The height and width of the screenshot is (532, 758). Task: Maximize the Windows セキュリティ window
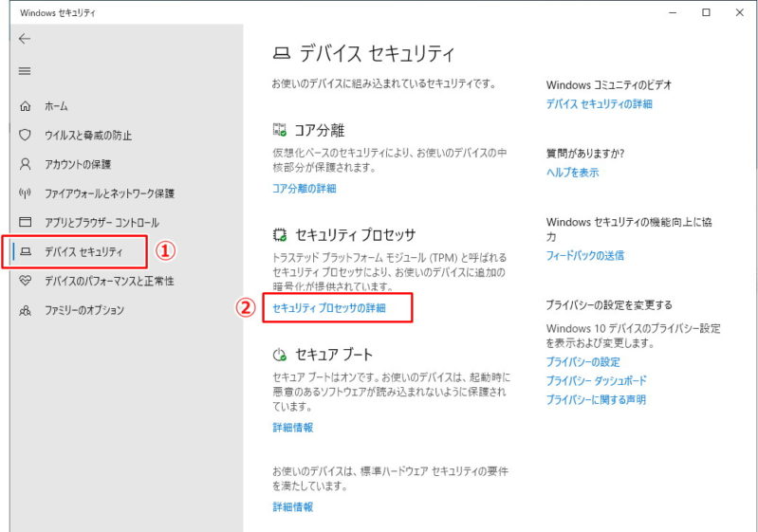coord(706,12)
